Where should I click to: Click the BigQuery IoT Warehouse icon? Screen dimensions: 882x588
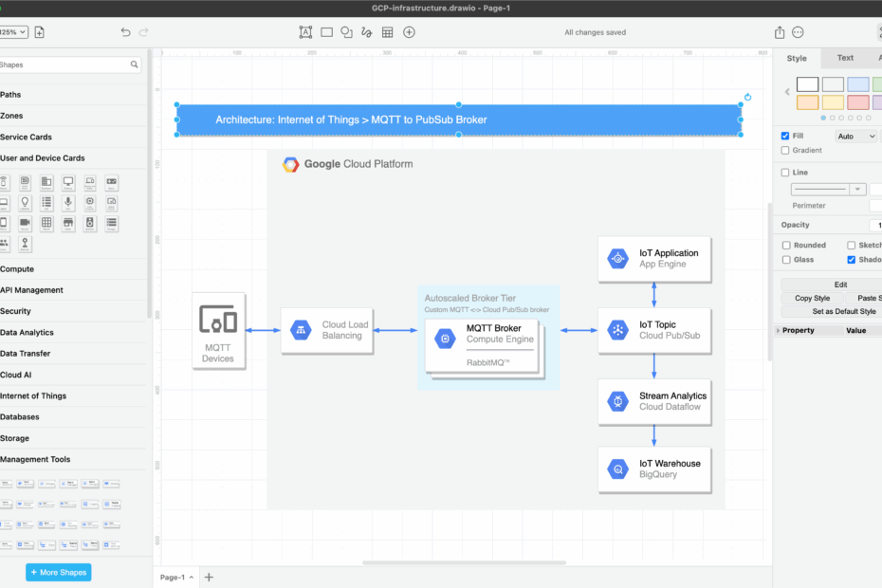617,469
